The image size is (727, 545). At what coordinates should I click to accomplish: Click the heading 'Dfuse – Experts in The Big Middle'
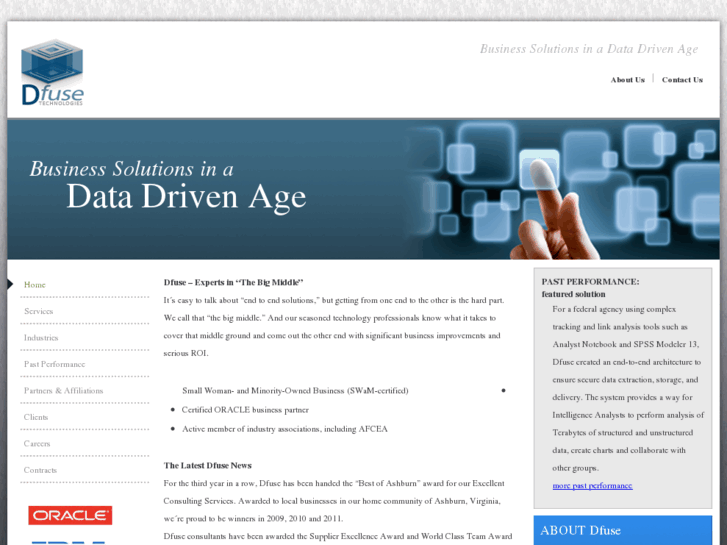coord(233,282)
